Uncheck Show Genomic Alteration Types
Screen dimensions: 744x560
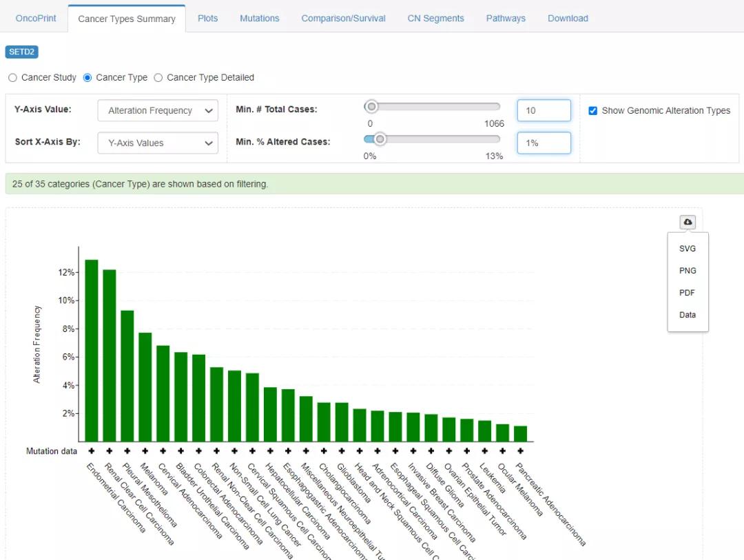pyautogui.click(x=592, y=111)
